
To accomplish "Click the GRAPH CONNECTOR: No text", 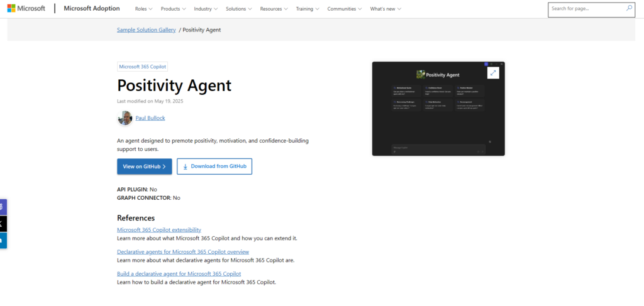I will [148, 198].
